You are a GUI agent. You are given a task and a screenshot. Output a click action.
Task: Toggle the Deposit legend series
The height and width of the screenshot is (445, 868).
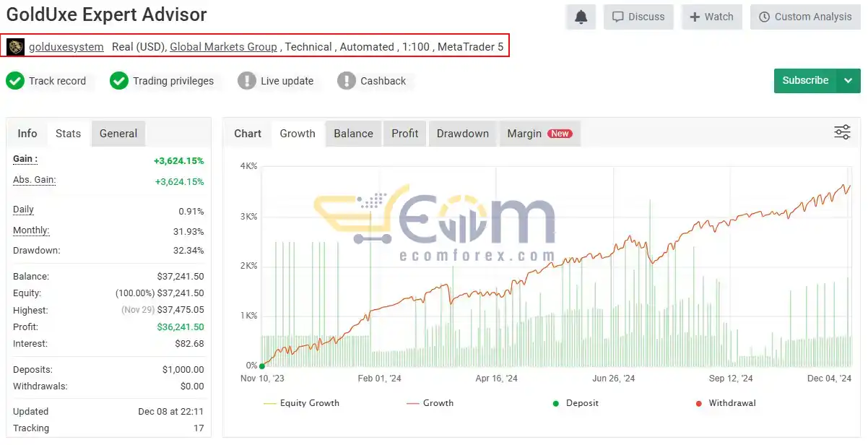576,403
